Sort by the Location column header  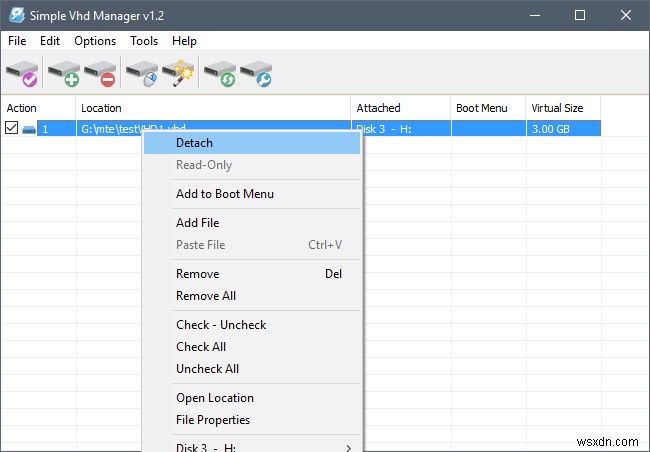[213, 108]
